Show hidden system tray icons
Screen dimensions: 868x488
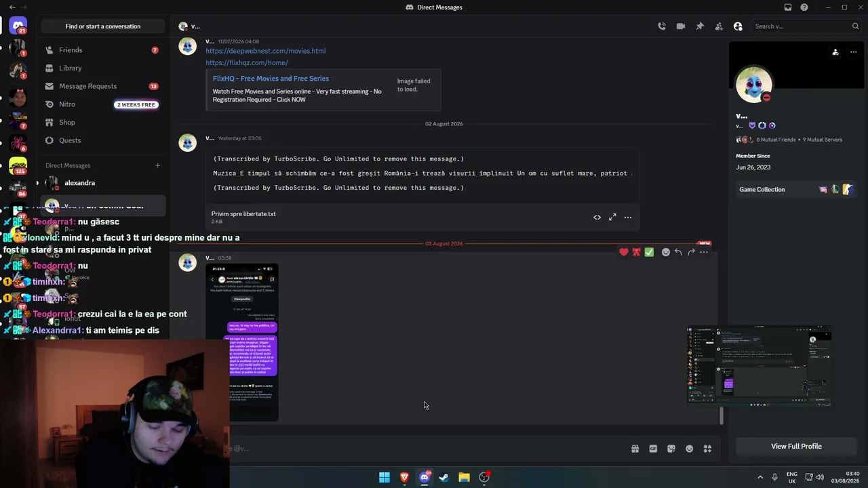click(x=760, y=477)
